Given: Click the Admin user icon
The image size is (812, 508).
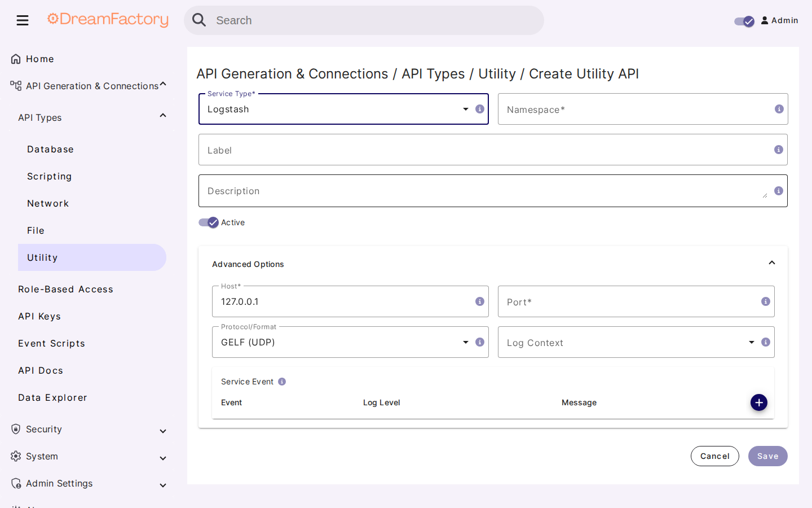Looking at the screenshot, I should 765,20.
